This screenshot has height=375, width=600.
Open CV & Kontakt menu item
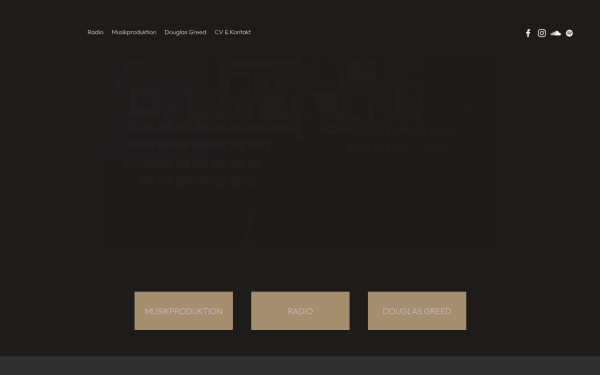pos(233,32)
